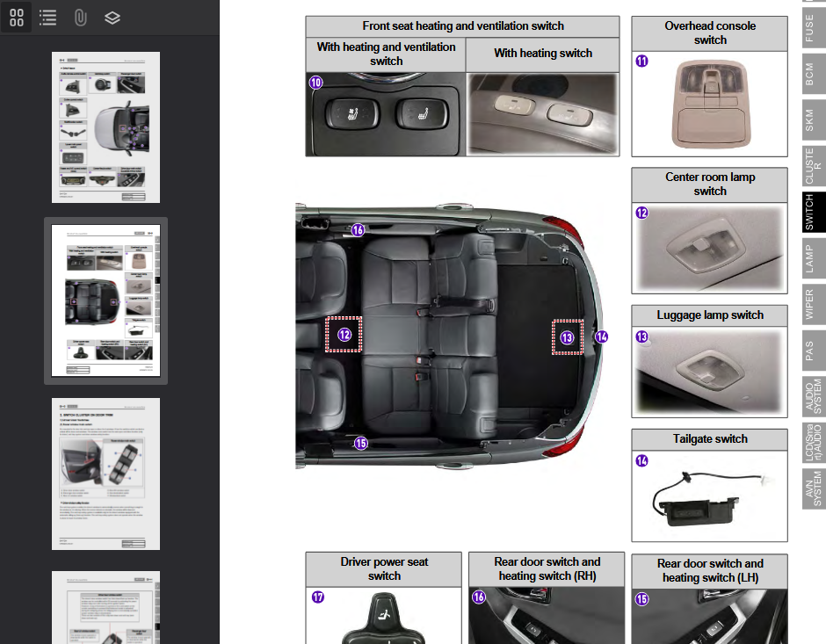The width and height of the screenshot is (826, 644).
Task: Go to the LCD(Smart)AUDIO section tab
Action: click(x=812, y=443)
